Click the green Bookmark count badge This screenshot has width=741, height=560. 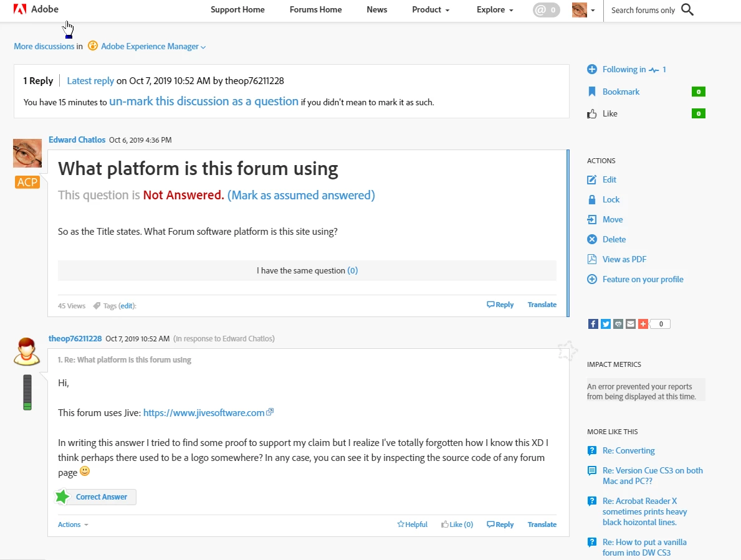(699, 92)
